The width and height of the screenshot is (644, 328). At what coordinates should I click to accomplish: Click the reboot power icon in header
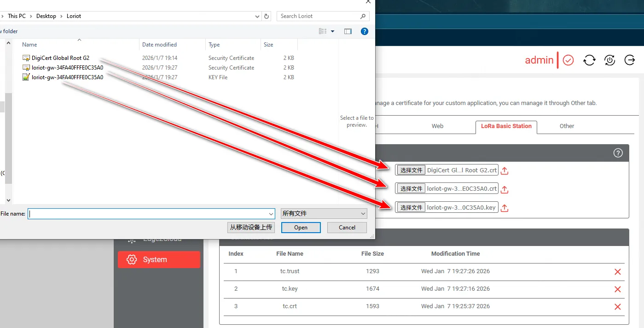(609, 60)
